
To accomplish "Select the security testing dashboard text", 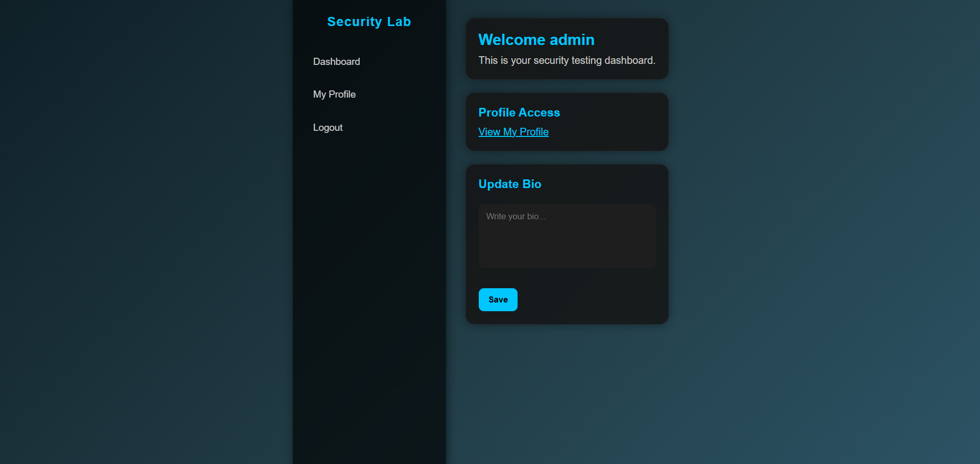I will [x=567, y=60].
